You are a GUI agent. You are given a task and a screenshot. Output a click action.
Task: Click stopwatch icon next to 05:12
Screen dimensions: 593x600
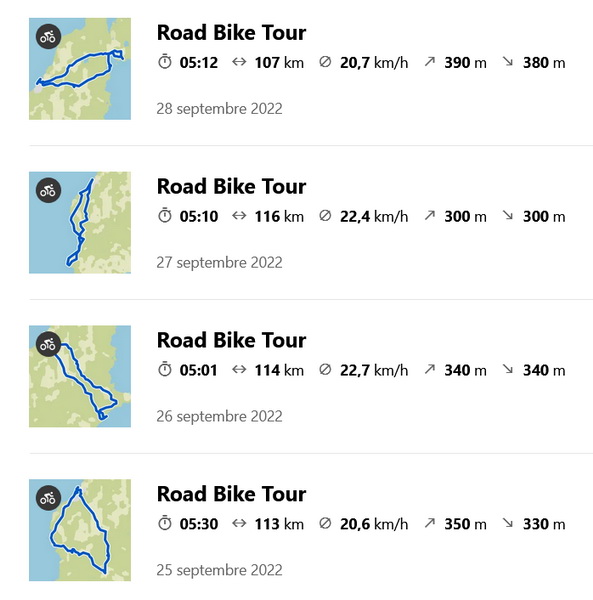coord(165,62)
